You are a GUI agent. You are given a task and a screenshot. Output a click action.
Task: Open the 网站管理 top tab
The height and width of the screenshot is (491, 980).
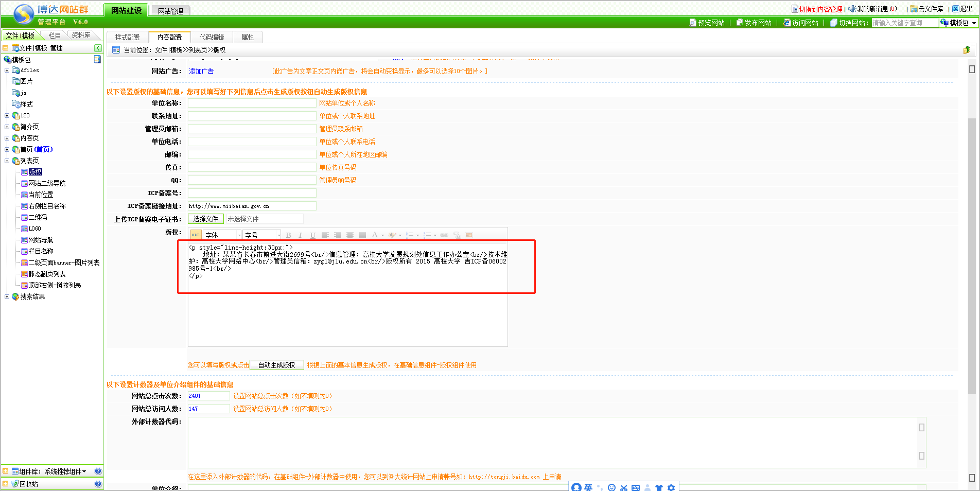(x=170, y=11)
